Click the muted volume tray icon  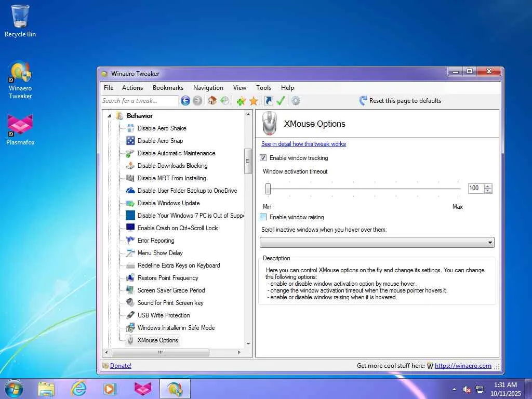pos(467,390)
